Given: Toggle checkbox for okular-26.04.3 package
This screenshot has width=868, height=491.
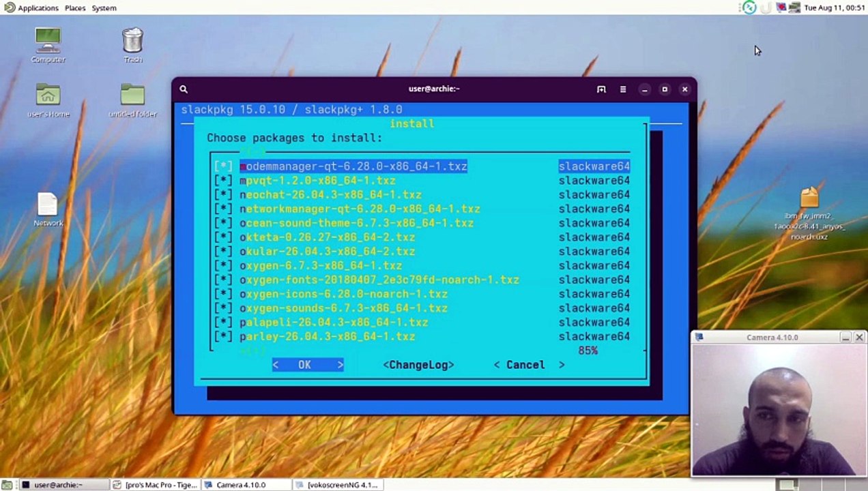Looking at the screenshot, I should (223, 252).
